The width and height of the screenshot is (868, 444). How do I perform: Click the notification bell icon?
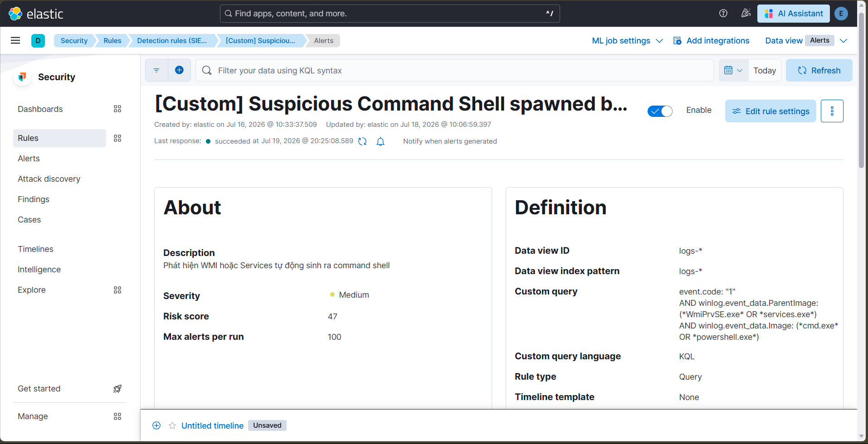coord(380,141)
